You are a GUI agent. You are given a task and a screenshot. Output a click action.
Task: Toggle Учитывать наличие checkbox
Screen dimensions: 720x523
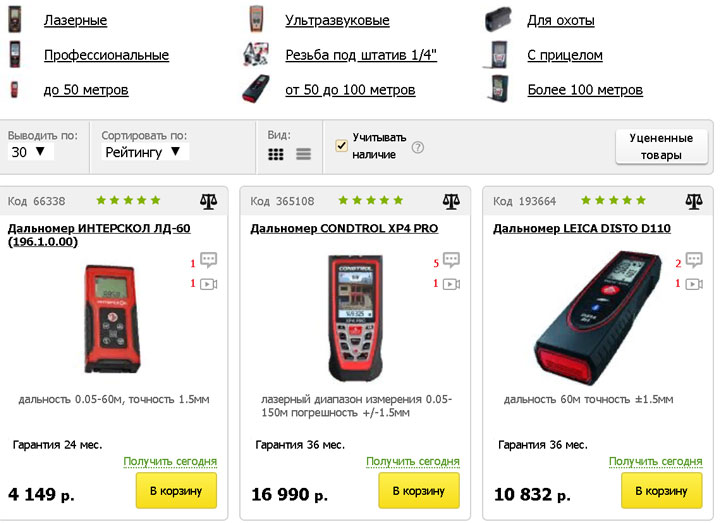point(341,146)
